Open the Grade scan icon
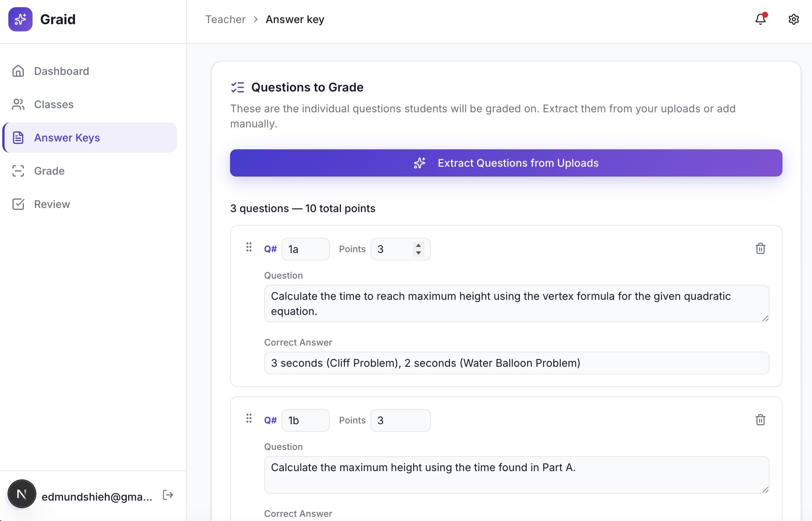 tap(18, 171)
